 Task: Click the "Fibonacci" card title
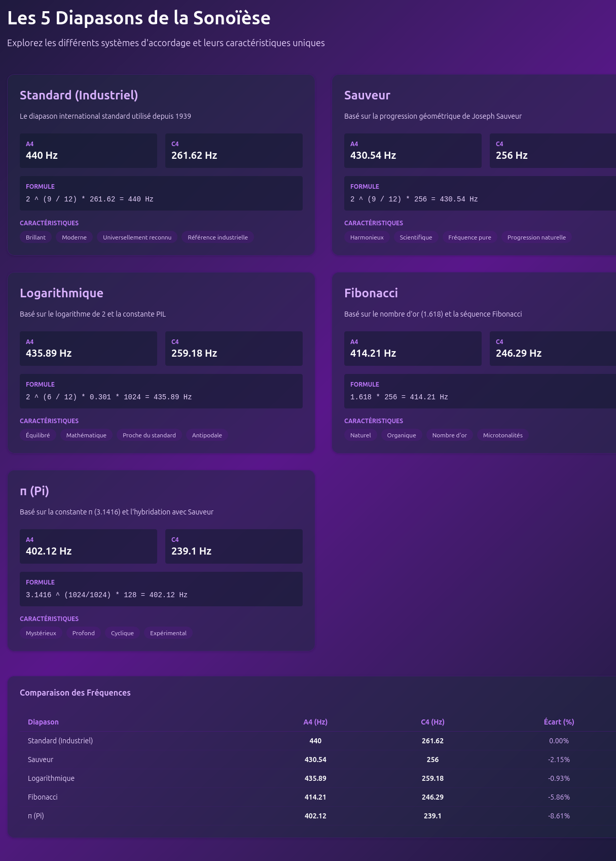point(371,293)
